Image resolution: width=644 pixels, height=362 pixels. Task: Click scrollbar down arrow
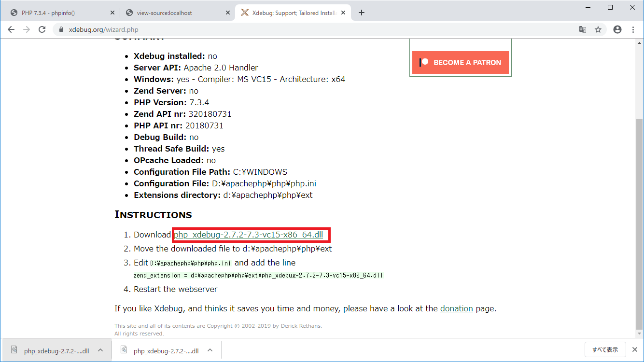(x=640, y=334)
